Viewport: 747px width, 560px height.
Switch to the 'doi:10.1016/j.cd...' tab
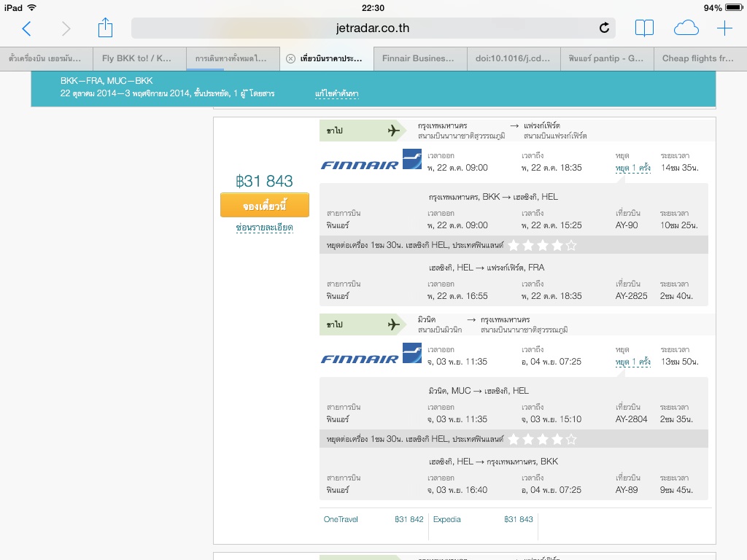(x=513, y=58)
